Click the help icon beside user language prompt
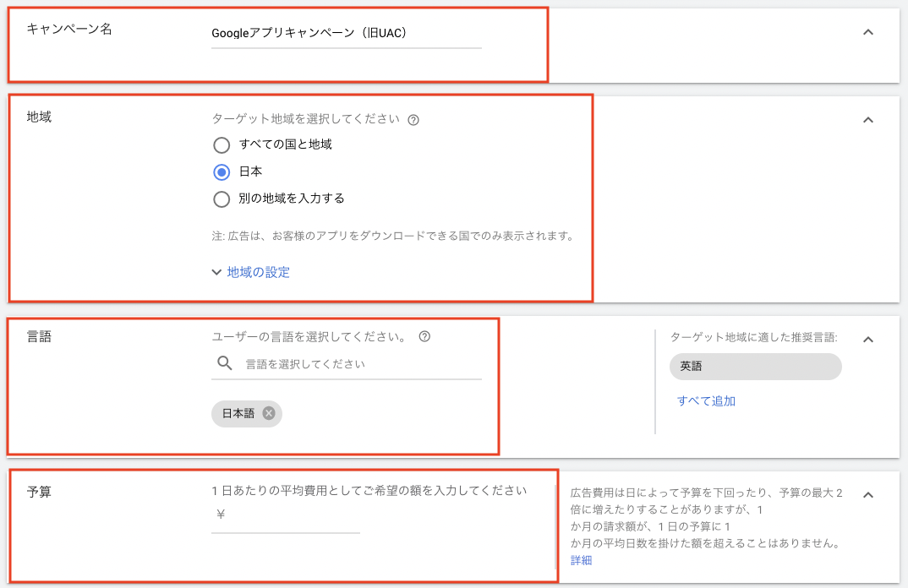The width and height of the screenshot is (908, 588). pyautogui.click(x=424, y=336)
